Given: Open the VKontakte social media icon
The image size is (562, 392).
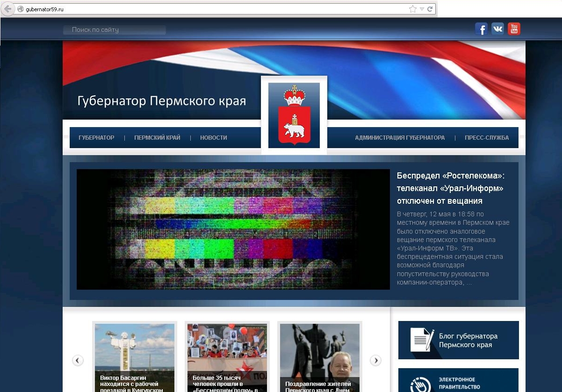Looking at the screenshot, I should [x=497, y=29].
